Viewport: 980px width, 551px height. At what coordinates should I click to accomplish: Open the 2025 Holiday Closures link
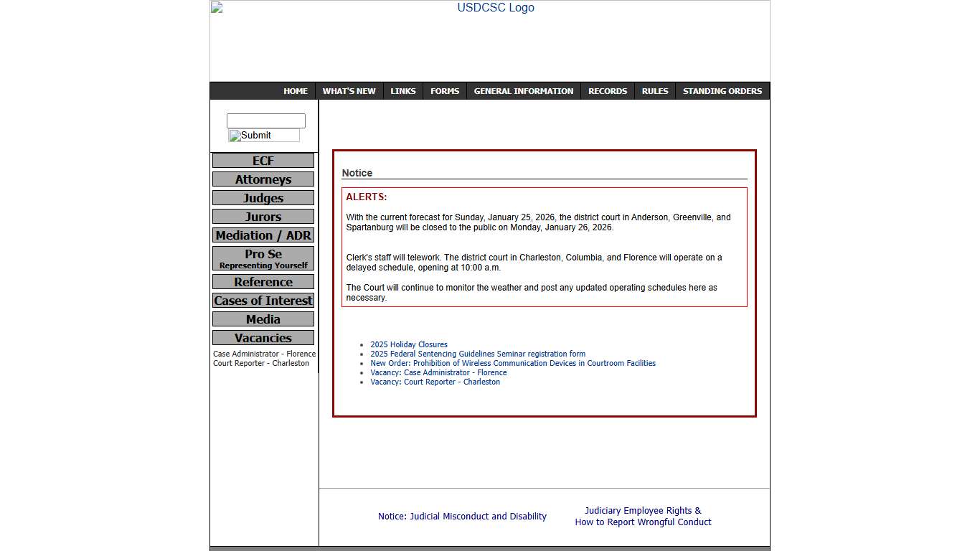pos(409,344)
